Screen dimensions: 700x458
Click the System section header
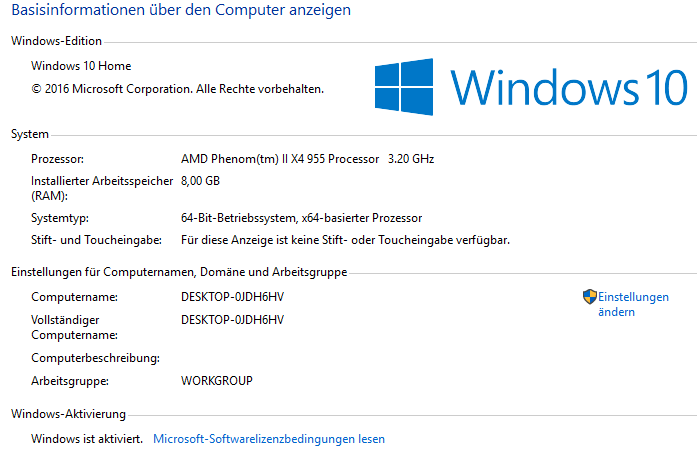pos(29,134)
